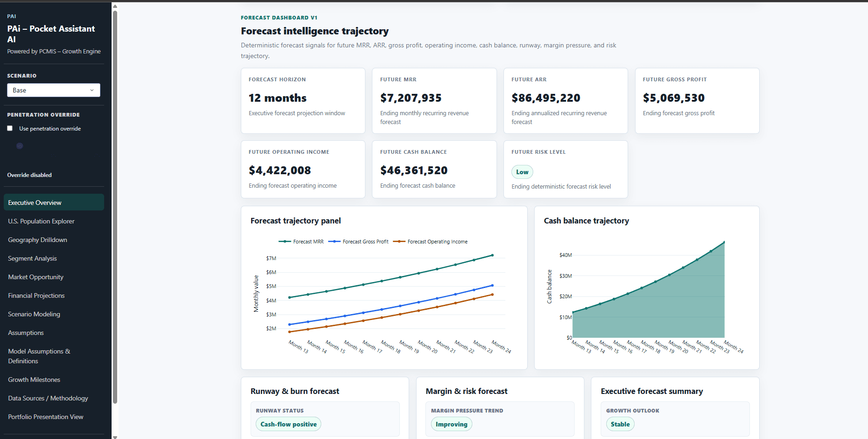Click the Month 13 point on Forecast Gross Profit line
The image size is (868, 439).
290,324
